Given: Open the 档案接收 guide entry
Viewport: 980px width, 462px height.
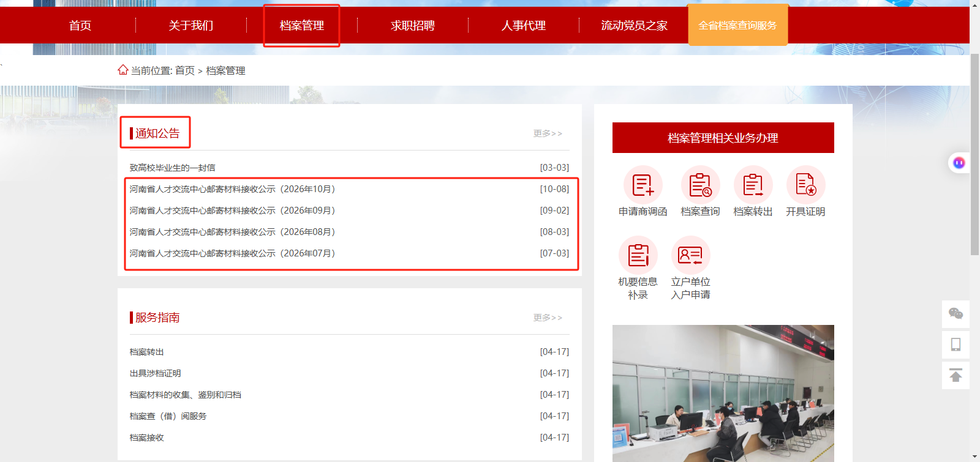Looking at the screenshot, I should [146, 438].
